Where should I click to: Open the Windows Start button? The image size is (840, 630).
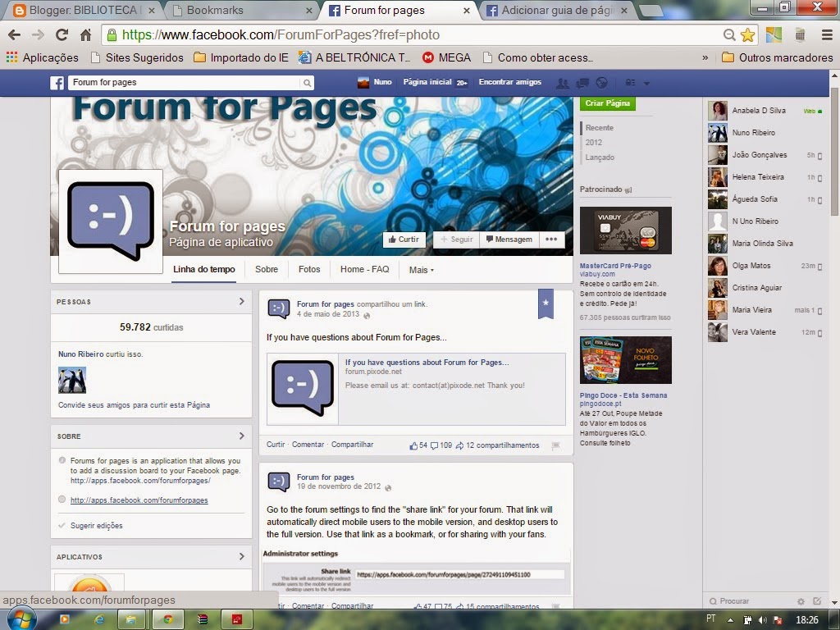[x=21, y=619]
